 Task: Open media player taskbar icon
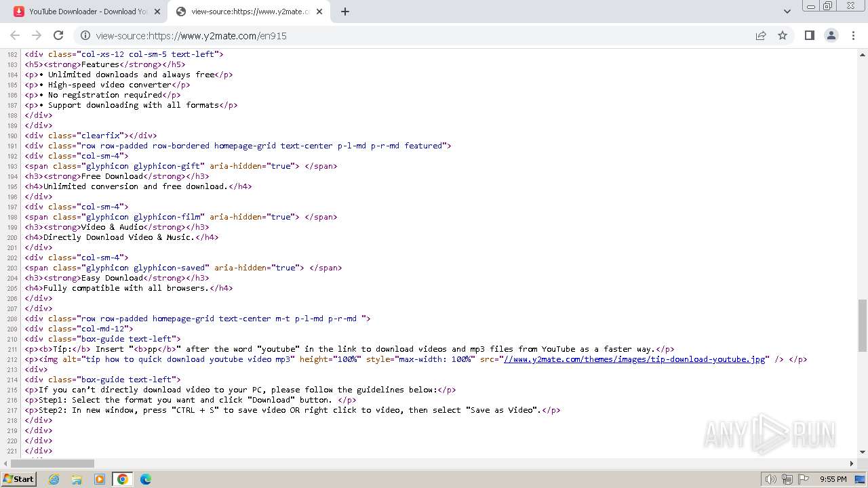click(100, 479)
